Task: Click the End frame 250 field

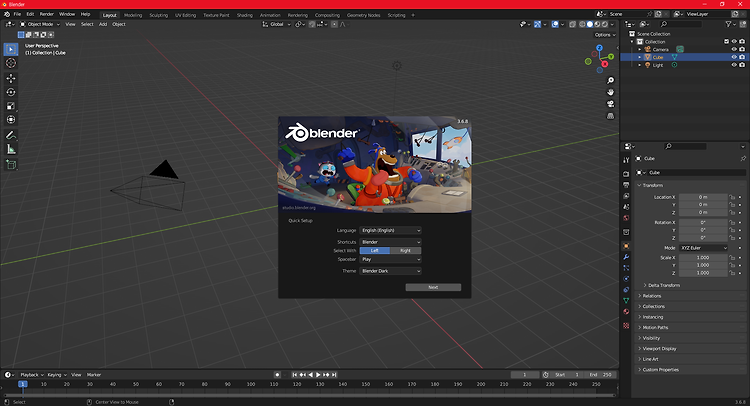Action: (x=600, y=375)
